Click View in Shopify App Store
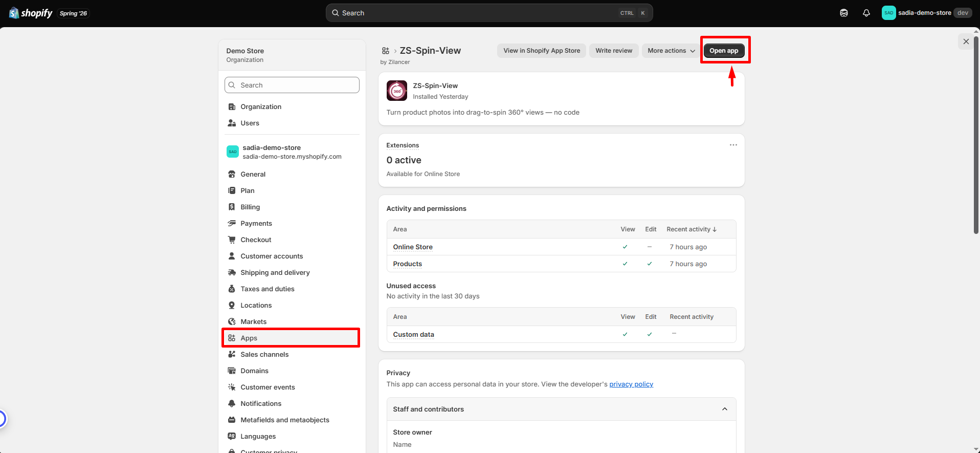 [x=542, y=51]
